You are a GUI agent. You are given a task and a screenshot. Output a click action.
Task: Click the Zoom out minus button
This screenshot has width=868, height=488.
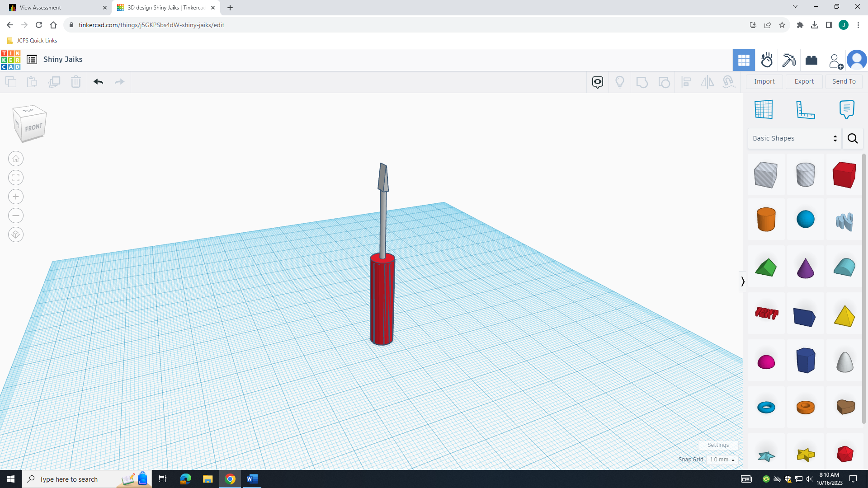[16, 216]
